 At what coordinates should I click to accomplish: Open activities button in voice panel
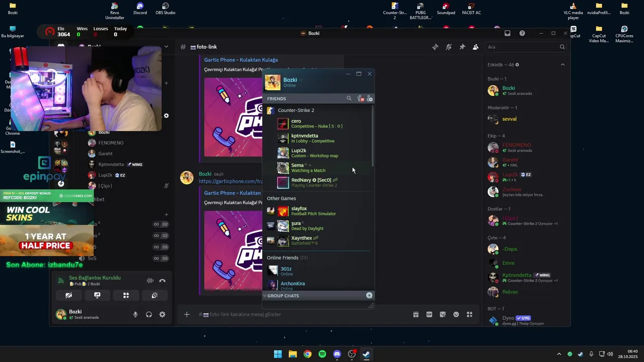126,295
